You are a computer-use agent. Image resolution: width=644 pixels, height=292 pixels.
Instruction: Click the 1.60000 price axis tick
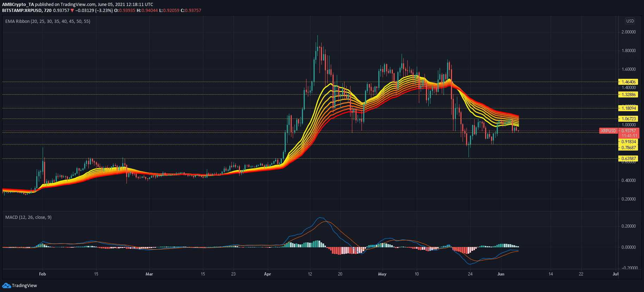tap(628, 69)
